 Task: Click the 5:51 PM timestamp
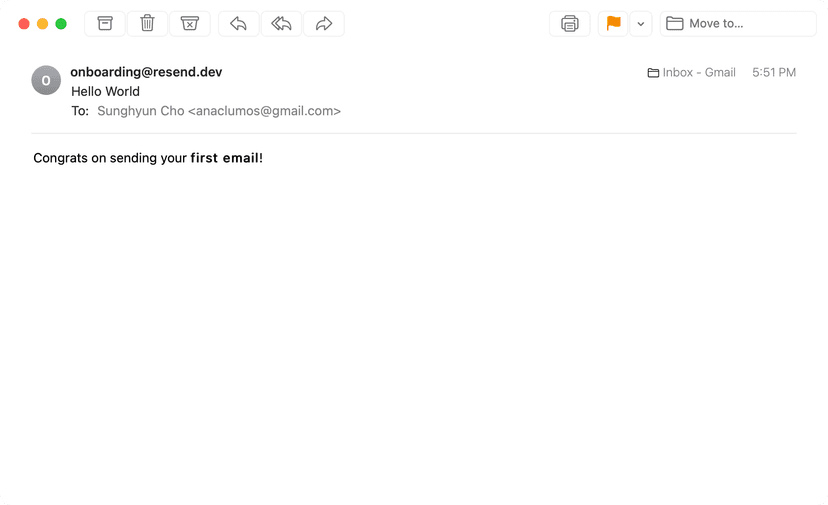tap(774, 73)
